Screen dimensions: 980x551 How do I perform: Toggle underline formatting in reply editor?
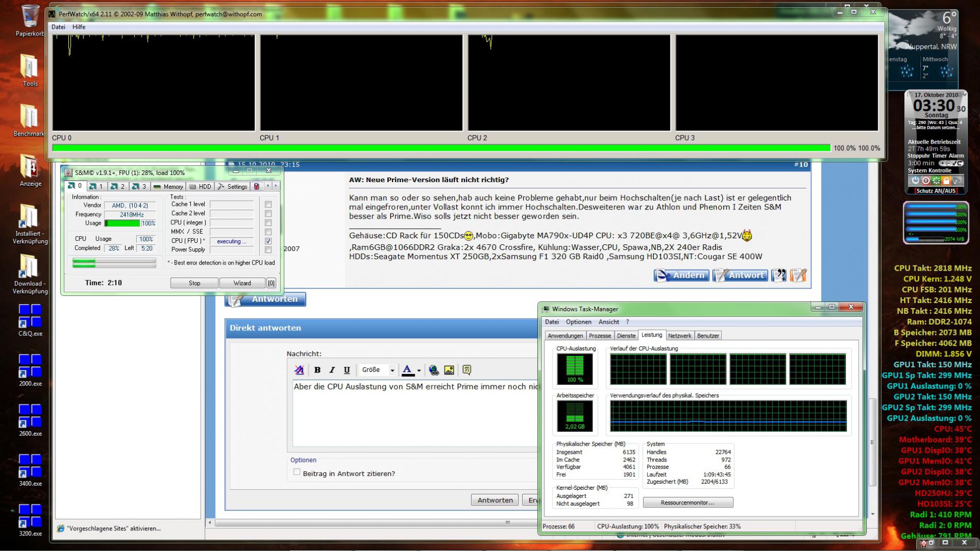click(x=347, y=370)
